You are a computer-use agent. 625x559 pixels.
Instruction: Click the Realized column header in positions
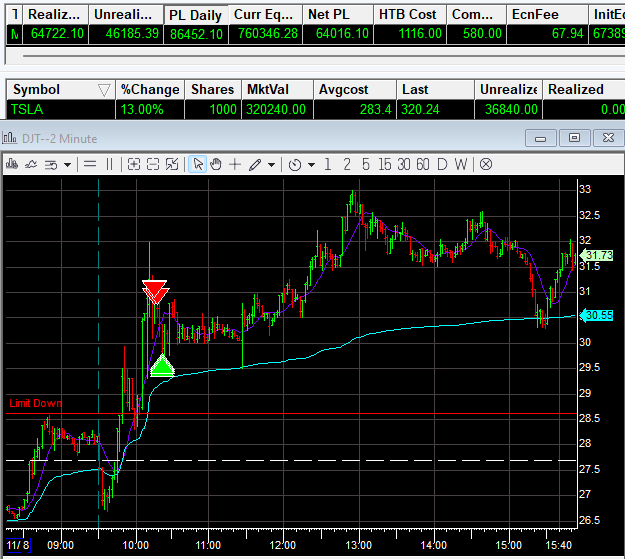click(x=583, y=89)
